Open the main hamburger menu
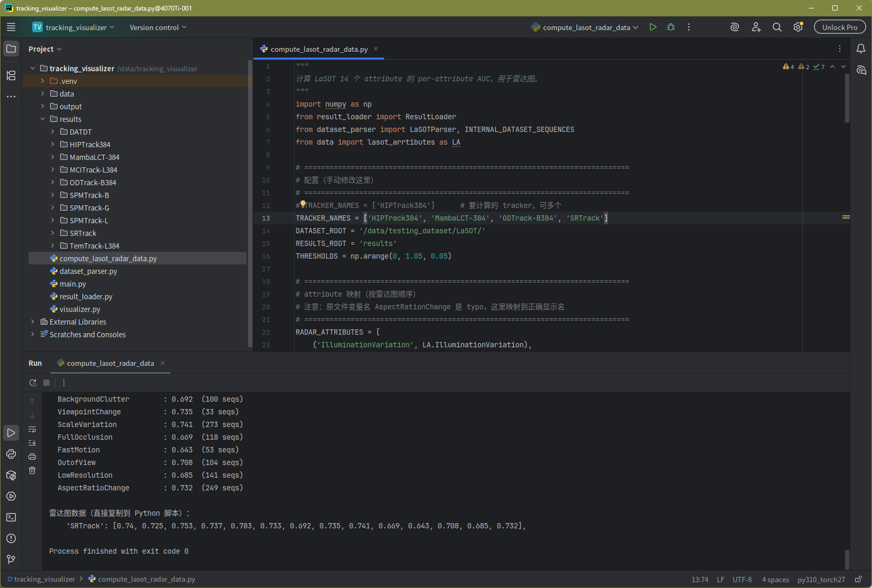 pyautogui.click(x=11, y=27)
